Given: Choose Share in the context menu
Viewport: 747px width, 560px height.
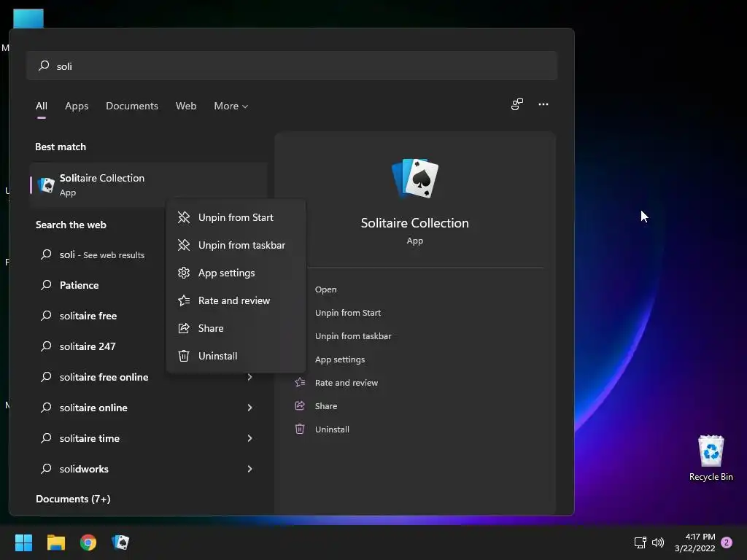Looking at the screenshot, I should pyautogui.click(x=236, y=328).
